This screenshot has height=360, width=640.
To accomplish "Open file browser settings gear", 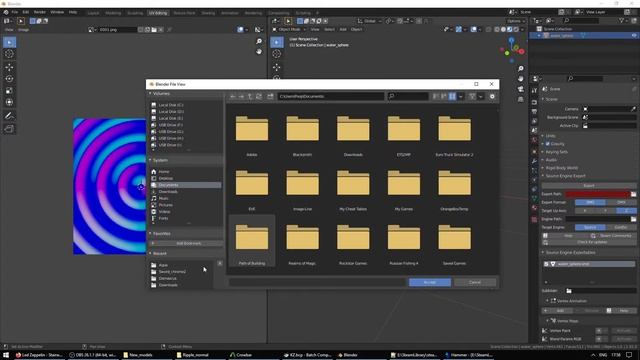I will [492, 96].
